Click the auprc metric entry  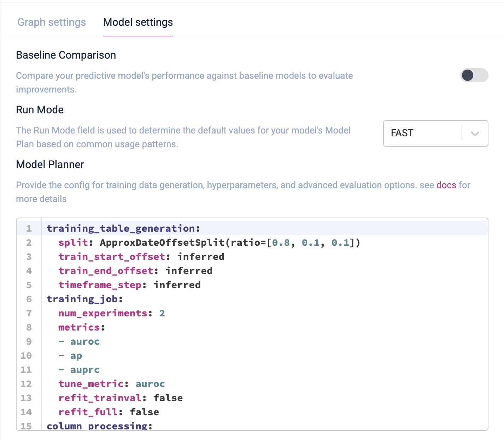(x=85, y=370)
